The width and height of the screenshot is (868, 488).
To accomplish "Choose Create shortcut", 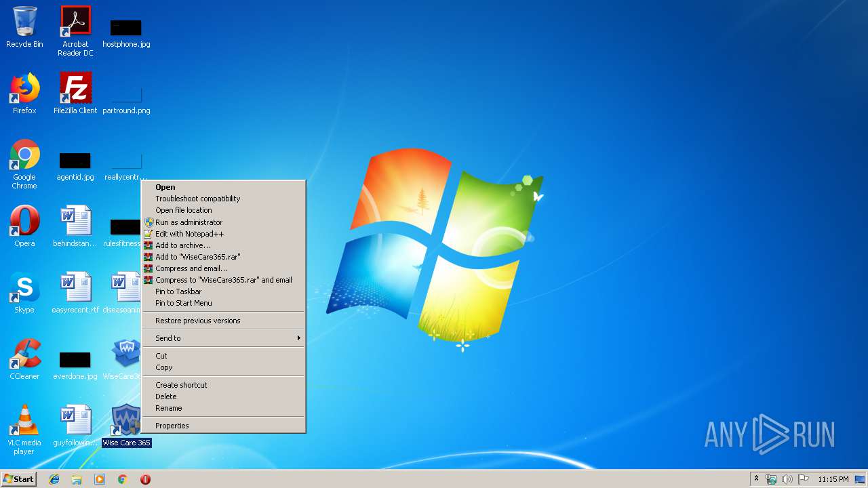I will click(223, 385).
